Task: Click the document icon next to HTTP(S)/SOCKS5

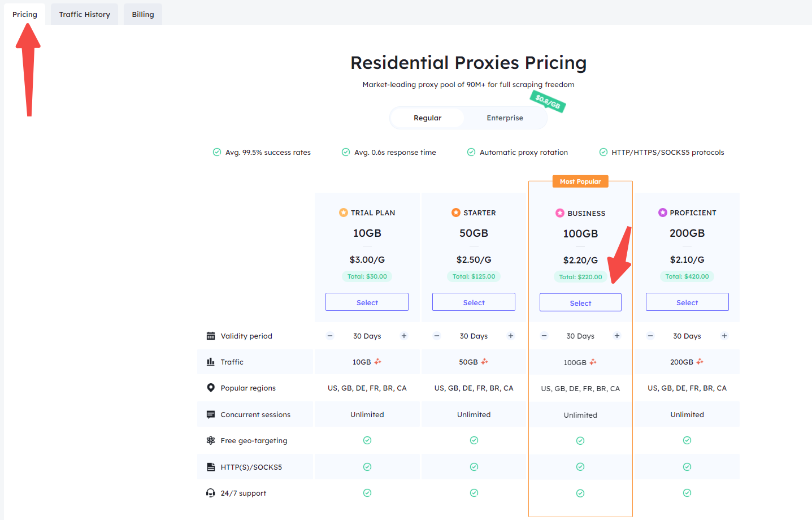Action: click(x=211, y=467)
